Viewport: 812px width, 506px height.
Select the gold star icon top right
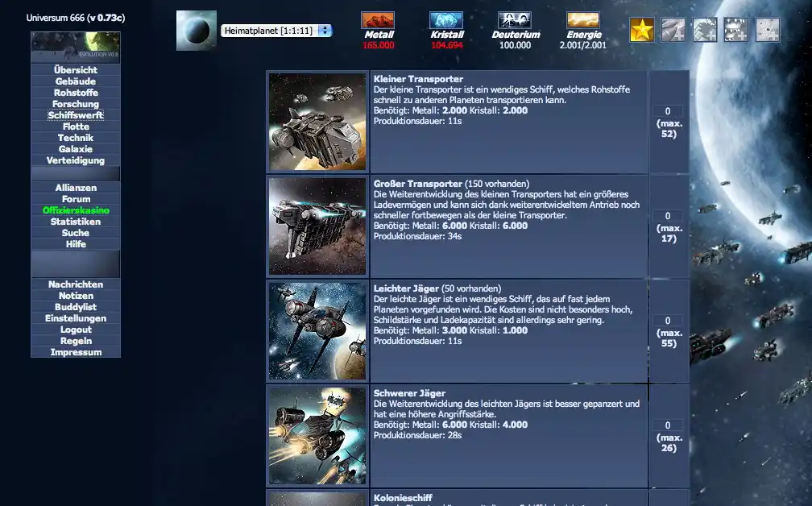click(641, 29)
